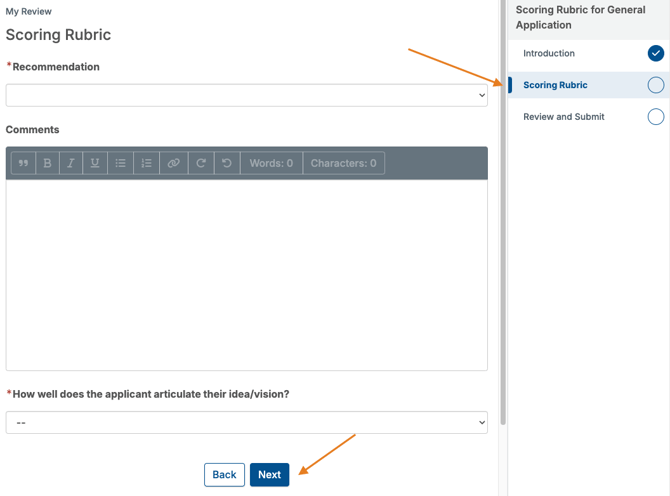
Task: Click inside the Comments text area
Action: (x=246, y=275)
